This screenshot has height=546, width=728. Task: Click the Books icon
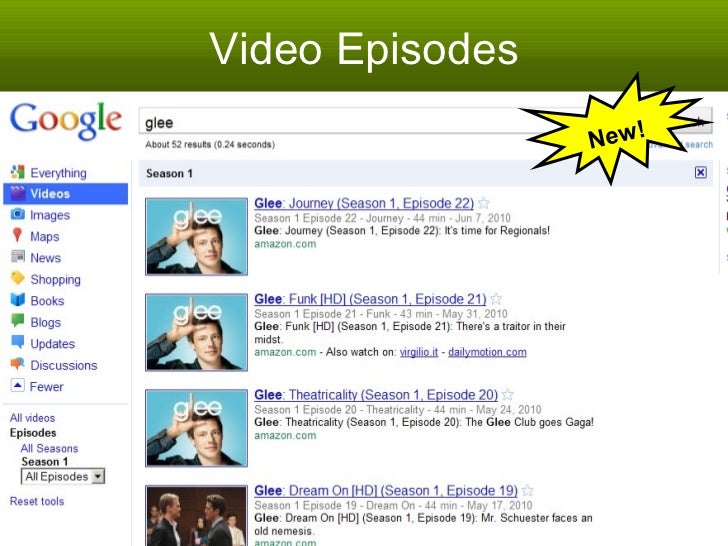(18, 299)
